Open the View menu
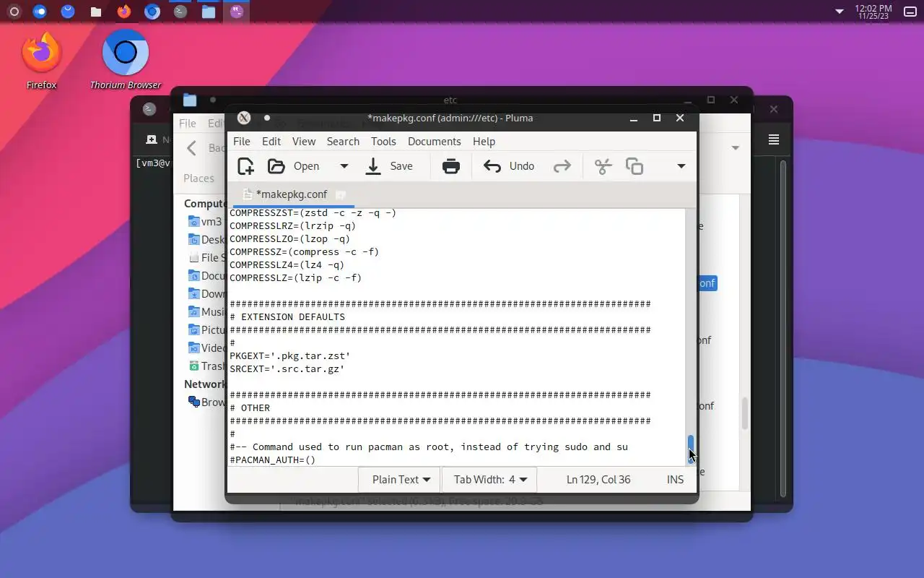 click(304, 141)
